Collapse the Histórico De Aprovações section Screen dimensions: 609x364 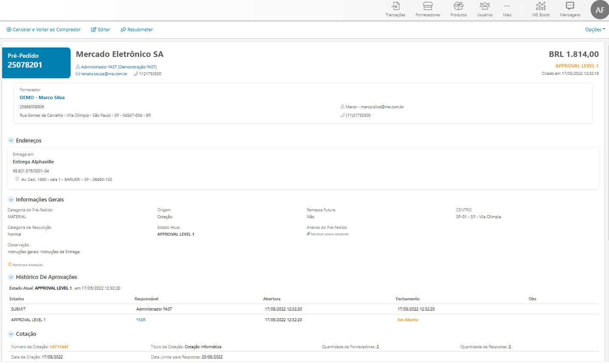click(11, 277)
